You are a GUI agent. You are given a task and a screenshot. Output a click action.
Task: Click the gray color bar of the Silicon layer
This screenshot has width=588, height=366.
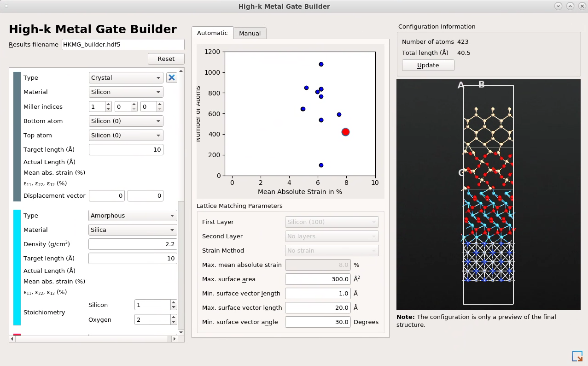click(17, 136)
